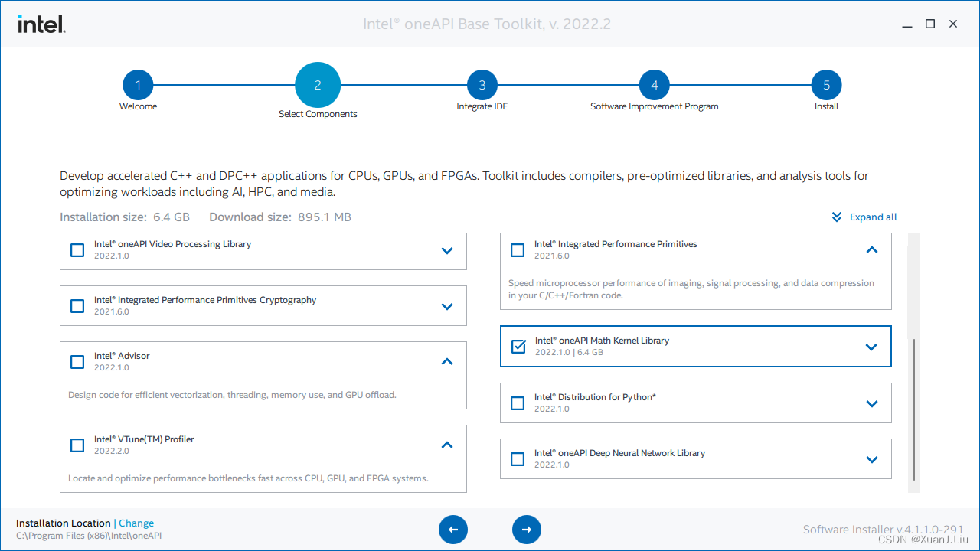Open the Integrate IDE step
This screenshot has width=980, height=551.
coord(482,84)
